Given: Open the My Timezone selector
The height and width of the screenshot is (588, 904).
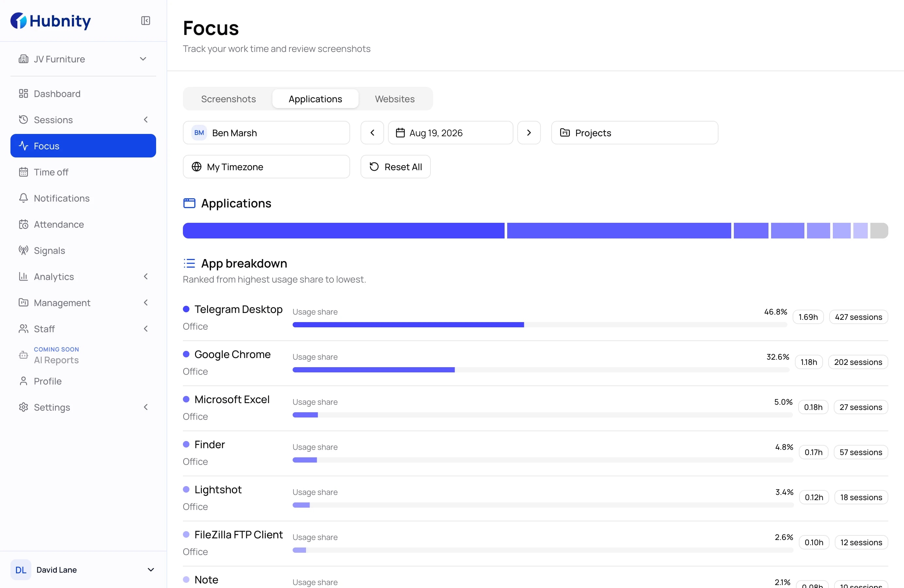Looking at the screenshot, I should click(x=266, y=167).
